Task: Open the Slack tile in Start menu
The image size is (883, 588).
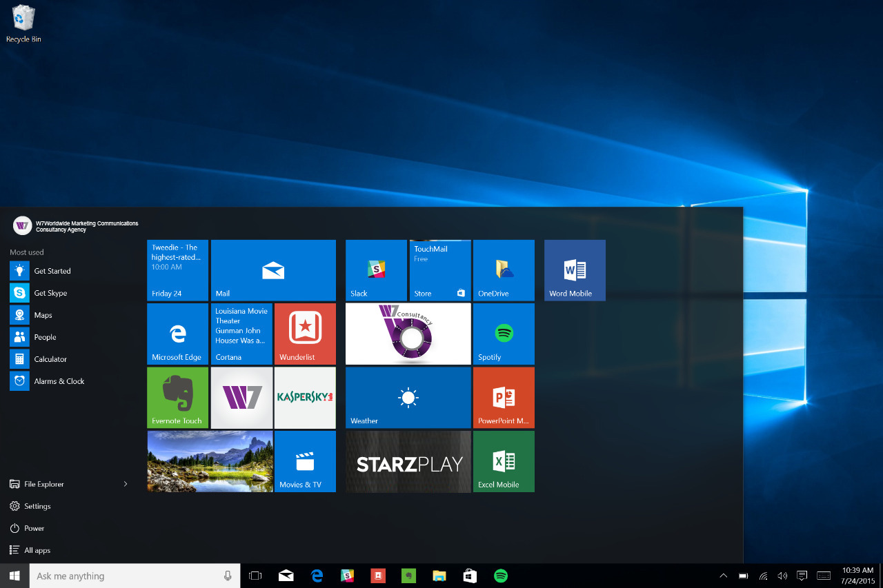Action: (376, 270)
